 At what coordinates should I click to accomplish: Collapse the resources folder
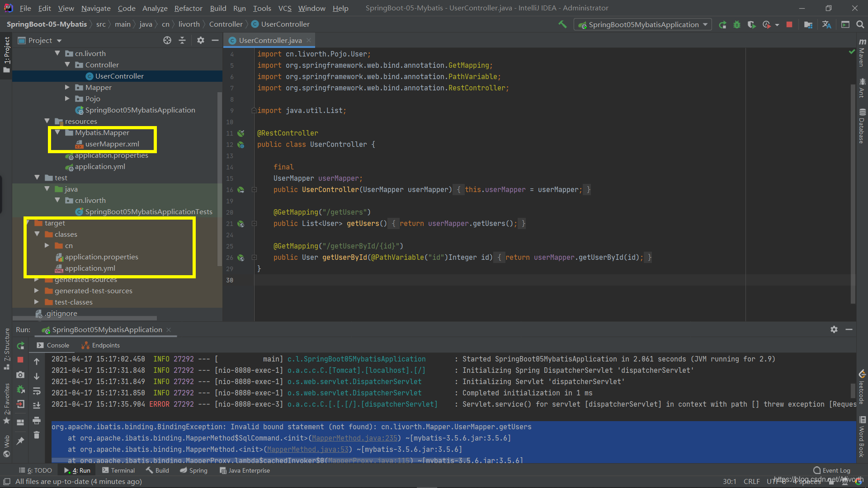[x=47, y=121]
